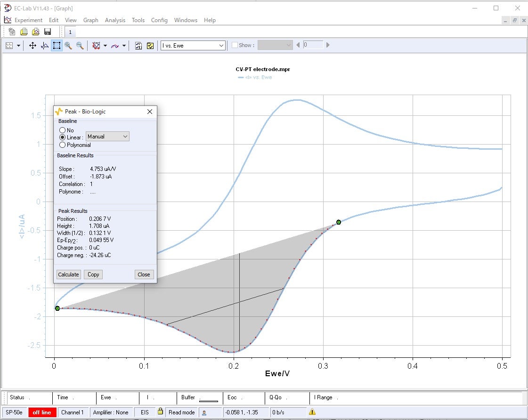Click the 'CV-PT electrode.mpr' graph title
The height and width of the screenshot is (420, 528).
coord(263,69)
